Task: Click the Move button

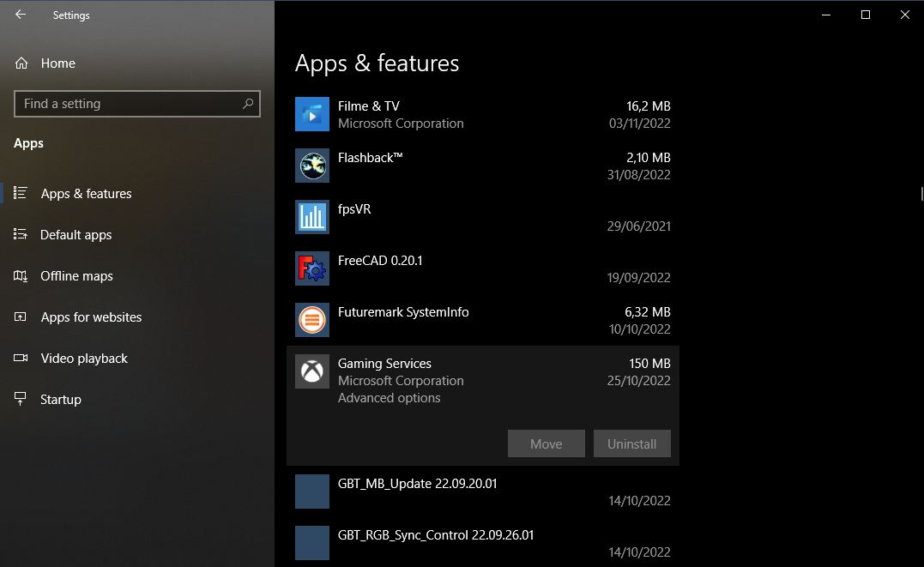Action: (x=547, y=443)
